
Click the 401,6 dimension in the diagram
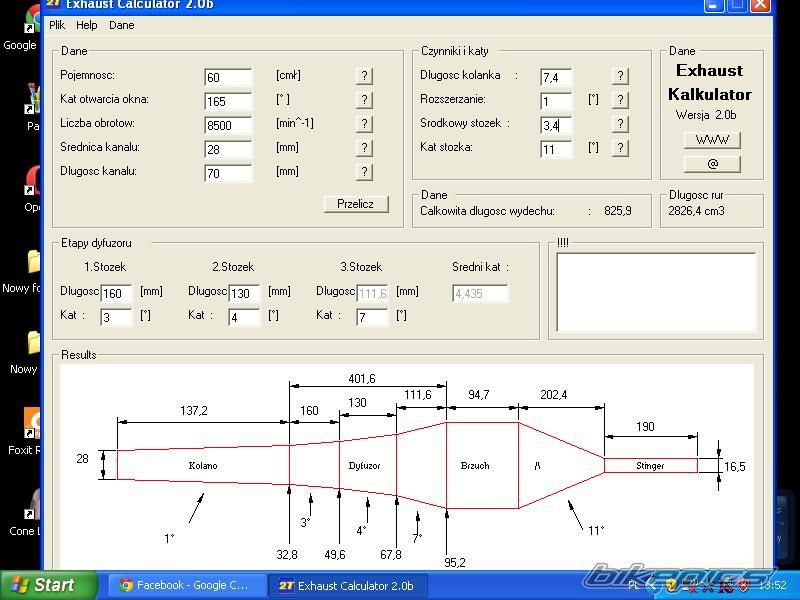[362, 379]
